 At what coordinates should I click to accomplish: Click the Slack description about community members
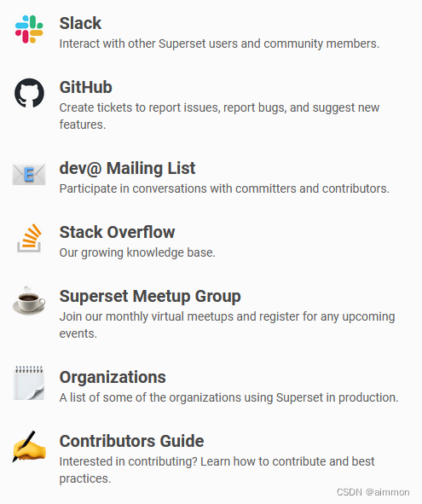(219, 43)
